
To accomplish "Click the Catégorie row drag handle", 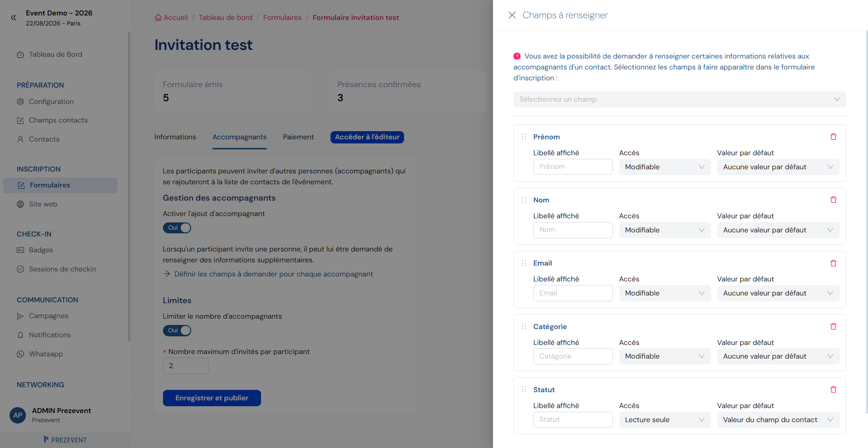I will pyautogui.click(x=524, y=326).
